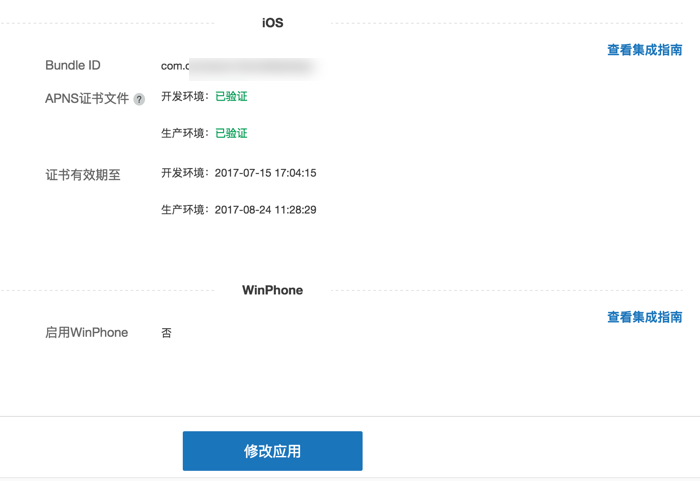Click 已验证 status for 生产环境
Screen dimensions: 700x481
[x=231, y=133]
